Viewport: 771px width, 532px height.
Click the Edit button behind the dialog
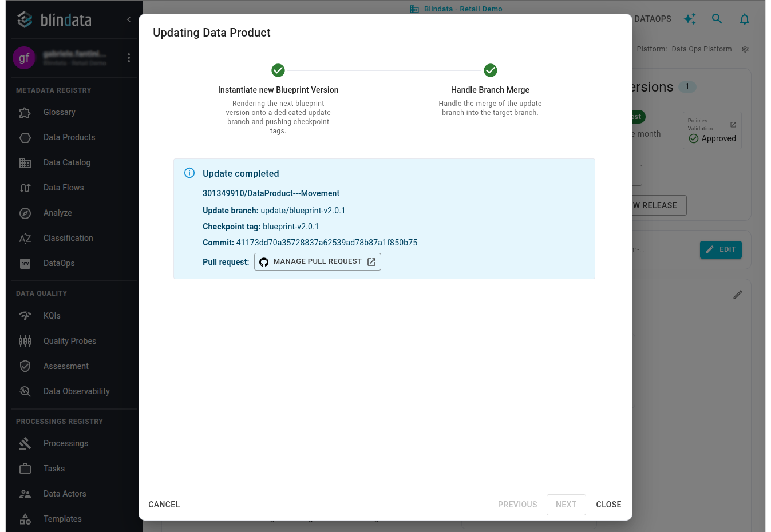tap(721, 249)
